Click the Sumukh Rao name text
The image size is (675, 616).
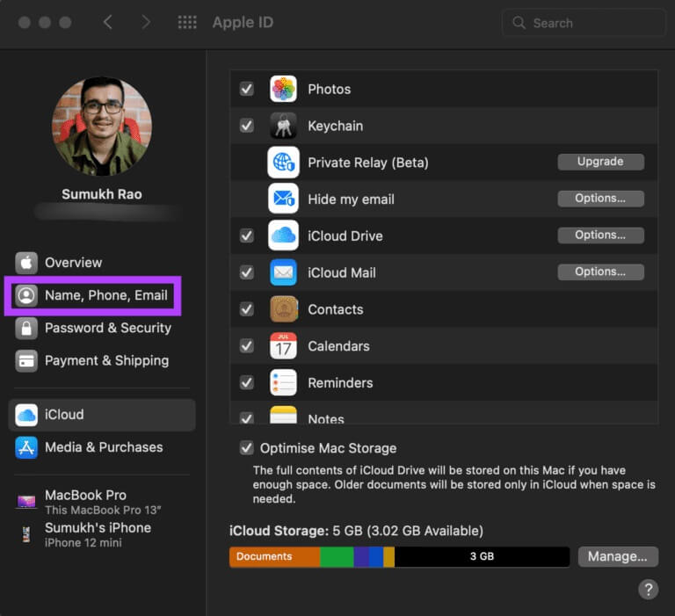(x=102, y=194)
